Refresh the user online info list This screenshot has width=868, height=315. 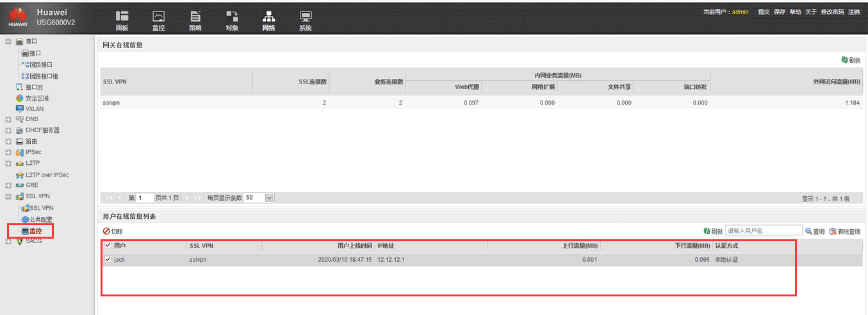click(x=713, y=231)
